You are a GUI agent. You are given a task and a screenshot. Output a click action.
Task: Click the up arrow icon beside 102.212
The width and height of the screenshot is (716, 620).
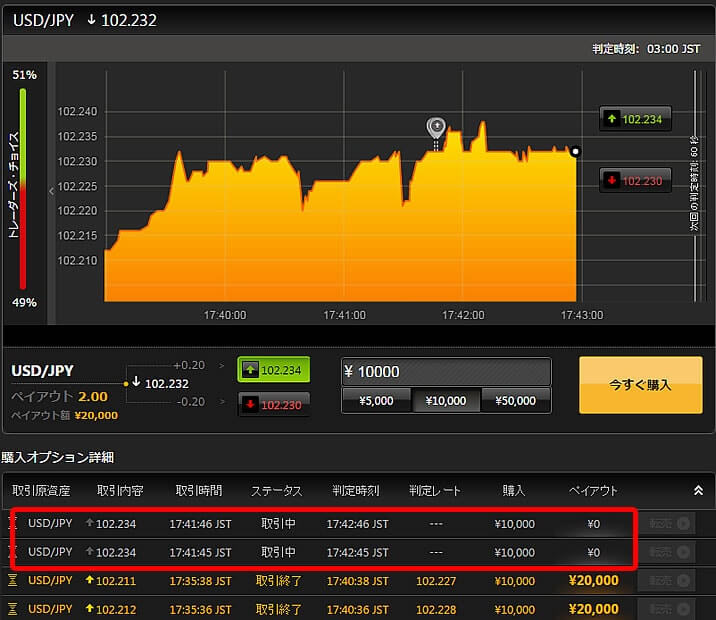tap(90, 608)
